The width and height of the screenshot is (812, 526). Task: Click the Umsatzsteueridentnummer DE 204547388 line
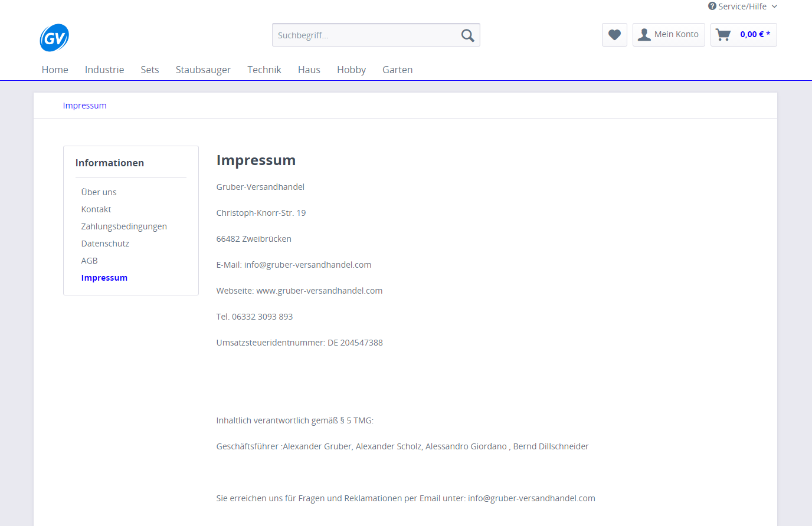tap(299, 343)
